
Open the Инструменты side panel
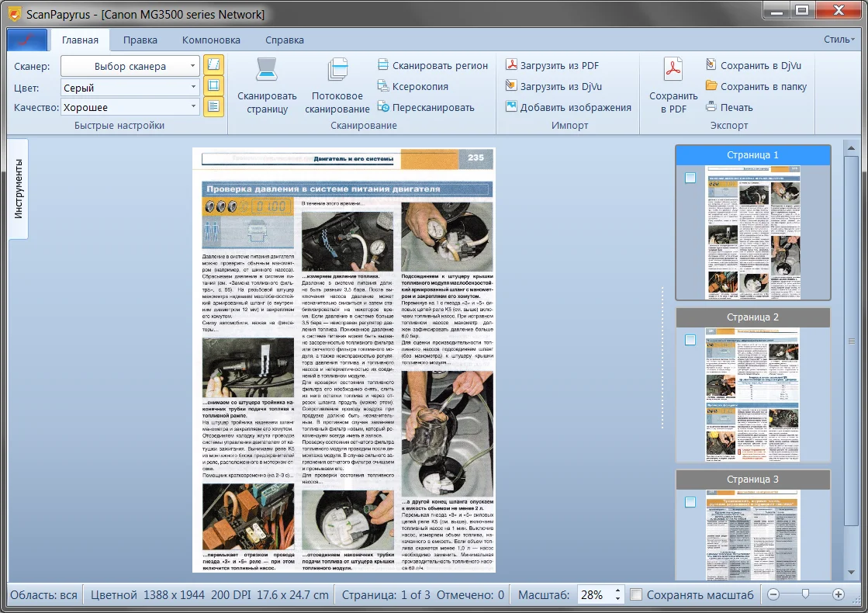[19, 189]
